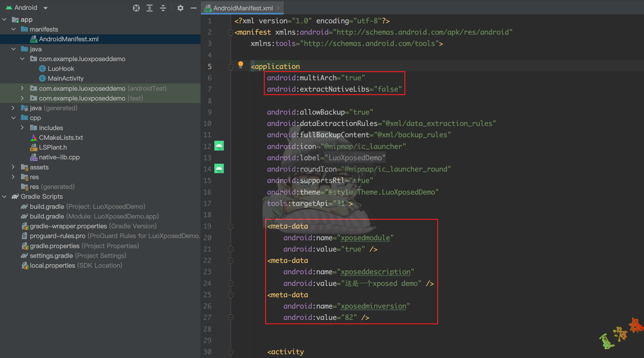This screenshot has height=358, width=644.
Task: Click the green Android gutter icon at line 12
Action: click(x=219, y=146)
